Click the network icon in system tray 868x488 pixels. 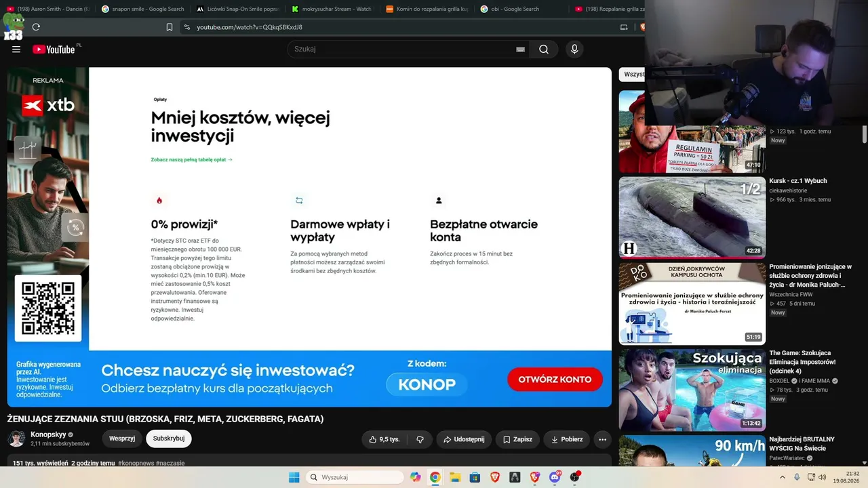[x=812, y=477]
